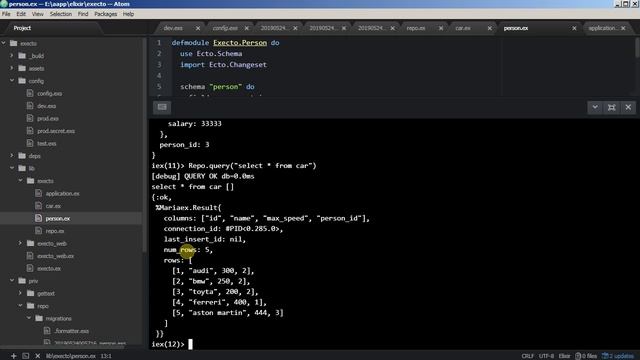Viewport: 640px width, 360px height.
Task: Change CRLF line ending setting
Action: coord(527,356)
